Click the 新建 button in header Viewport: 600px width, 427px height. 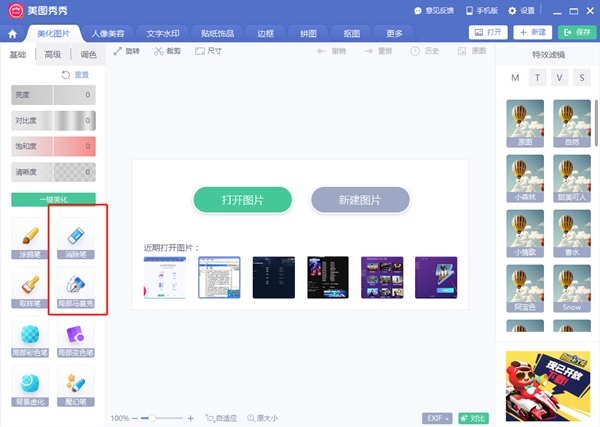(533, 33)
